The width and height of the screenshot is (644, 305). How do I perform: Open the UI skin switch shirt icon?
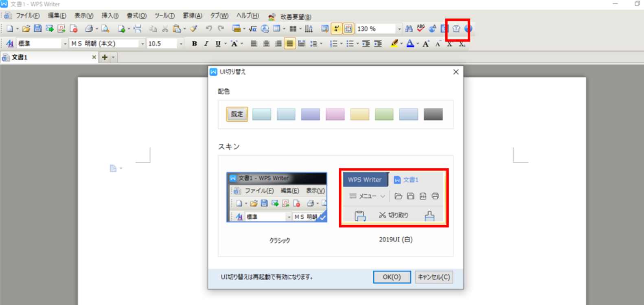pos(456,29)
